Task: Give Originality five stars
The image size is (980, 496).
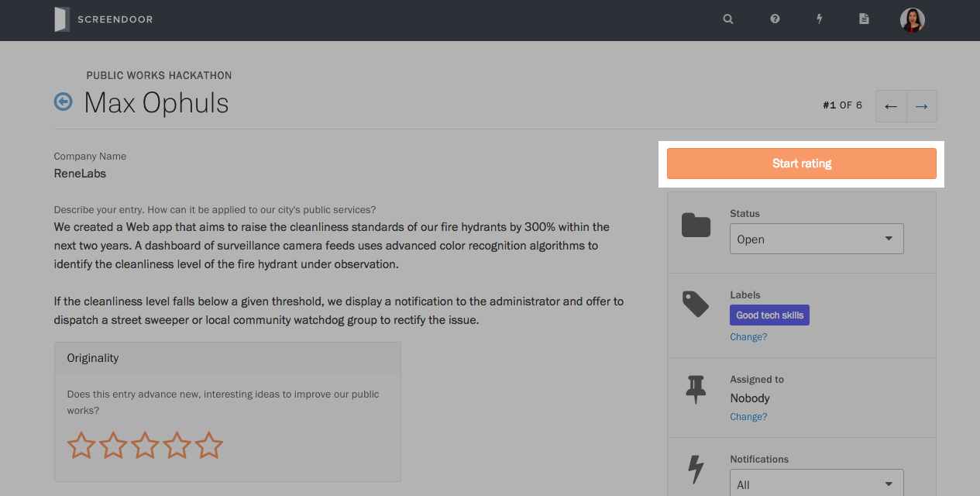Action: (208, 446)
